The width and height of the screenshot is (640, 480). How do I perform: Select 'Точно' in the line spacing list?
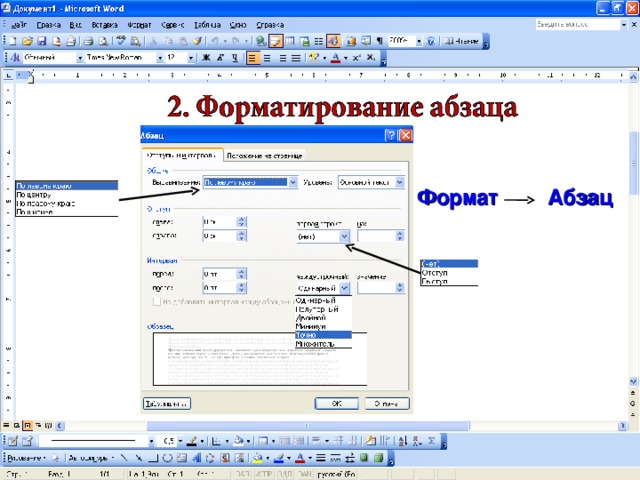[323, 335]
